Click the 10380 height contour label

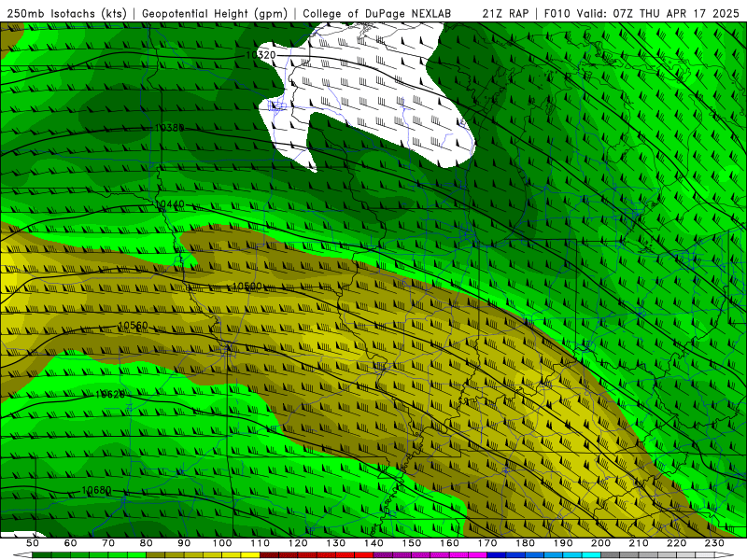coord(169,128)
